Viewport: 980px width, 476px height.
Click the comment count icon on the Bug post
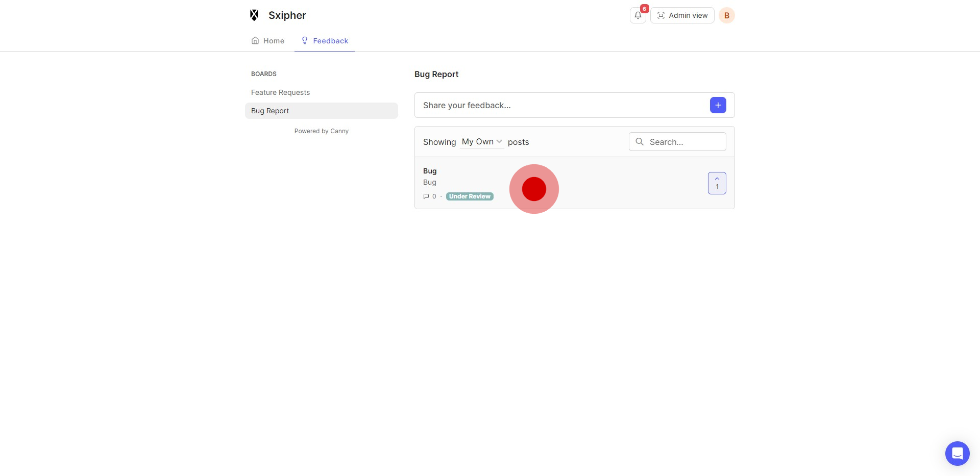pyautogui.click(x=426, y=196)
